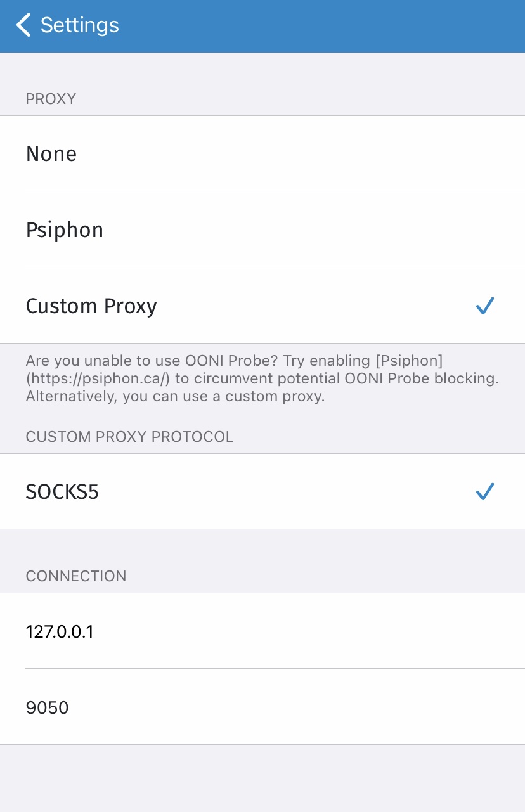Tap the blue checkmark beside Custom Proxy

[485, 306]
